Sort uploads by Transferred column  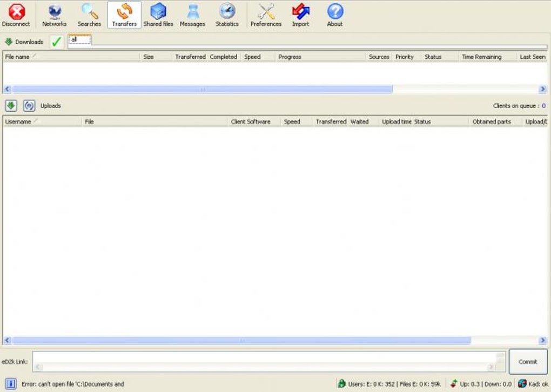click(331, 121)
